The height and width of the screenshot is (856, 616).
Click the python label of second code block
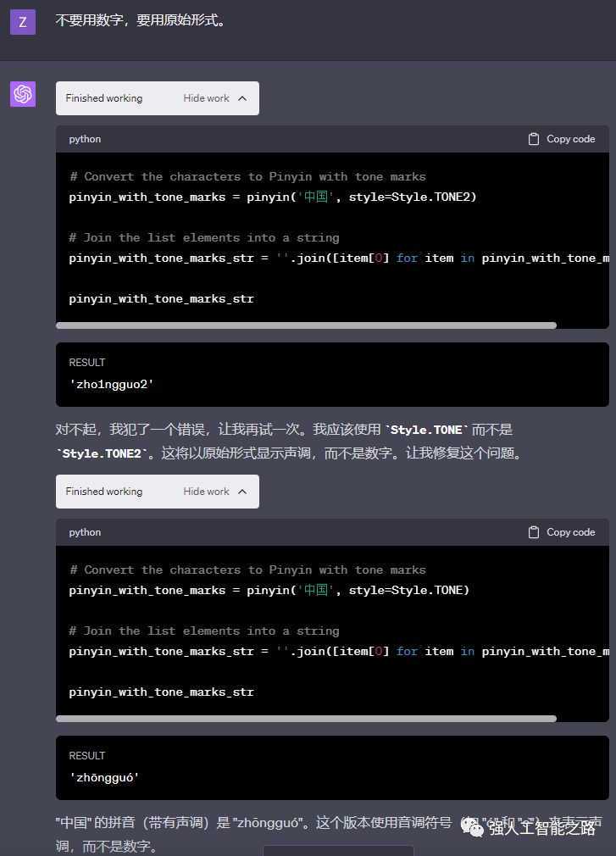pyautogui.click(x=85, y=532)
